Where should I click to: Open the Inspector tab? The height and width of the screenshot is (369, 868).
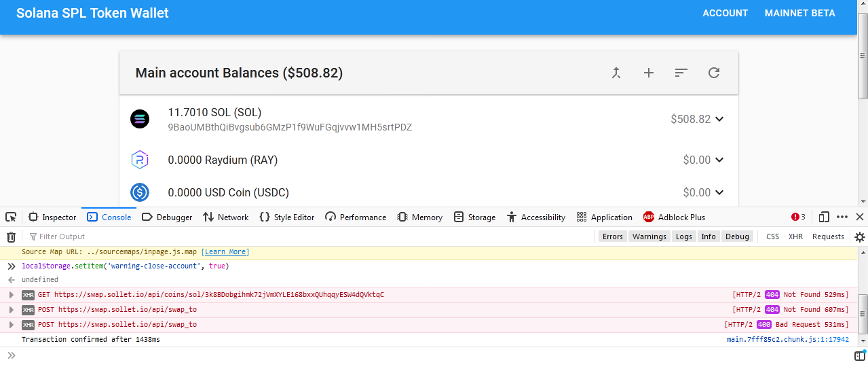52,217
